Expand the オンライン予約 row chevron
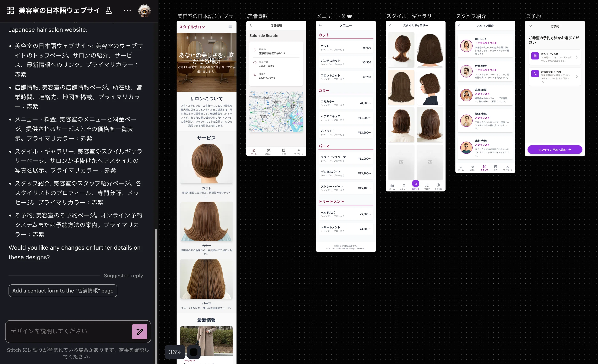 coord(577,57)
